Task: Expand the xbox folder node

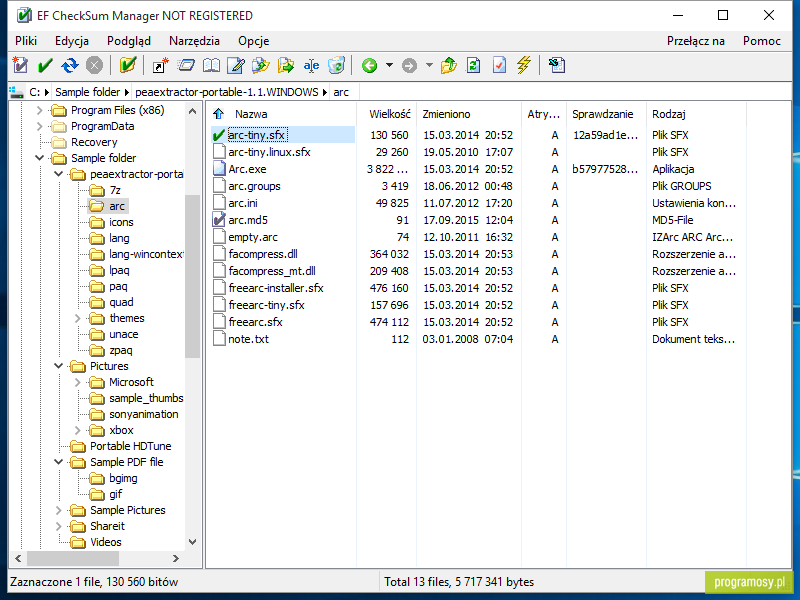Action: [x=78, y=430]
